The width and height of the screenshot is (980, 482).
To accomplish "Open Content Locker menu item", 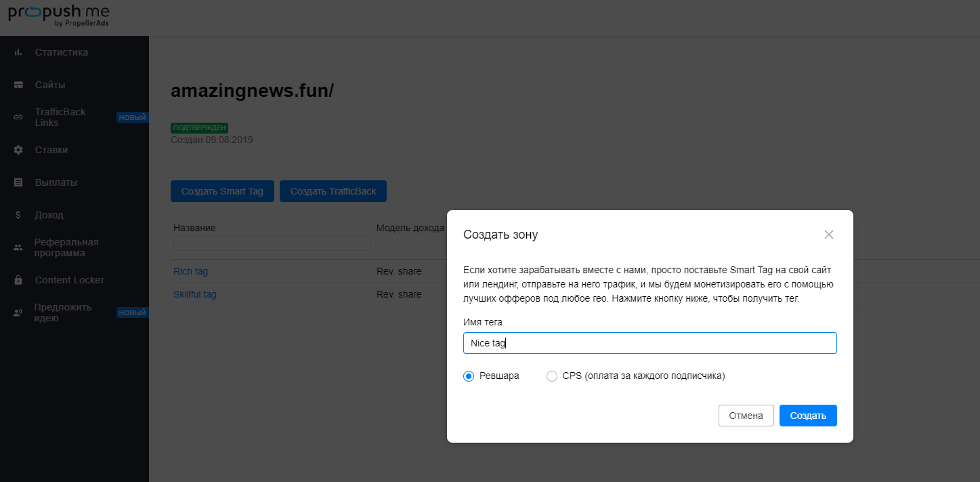I will pos(70,280).
